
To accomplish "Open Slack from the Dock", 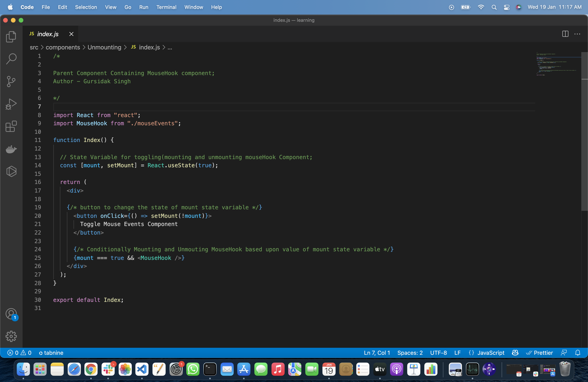I will 108,369.
